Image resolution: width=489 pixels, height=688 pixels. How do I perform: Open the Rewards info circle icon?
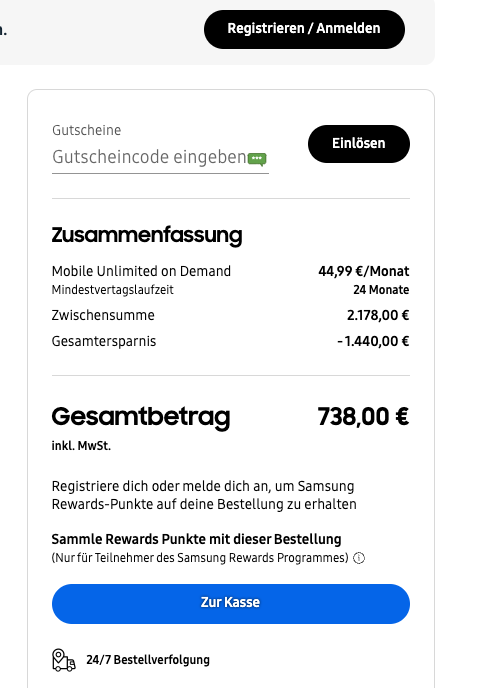[359, 558]
